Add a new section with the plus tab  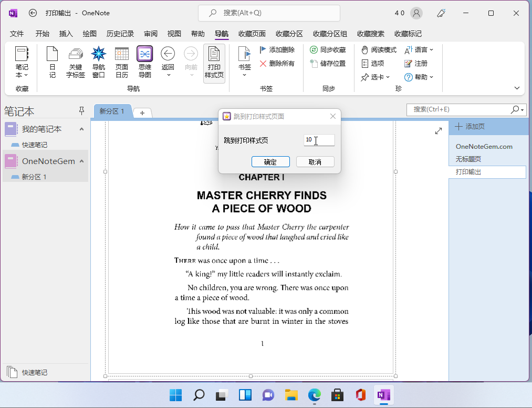(x=142, y=113)
